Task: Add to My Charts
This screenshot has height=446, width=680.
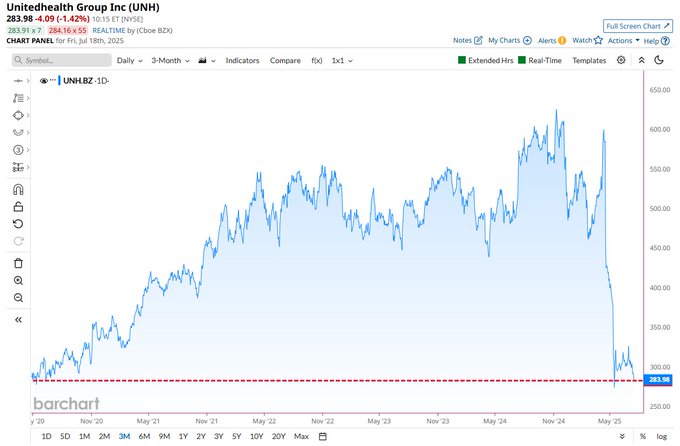Action: [x=510, y=40]
